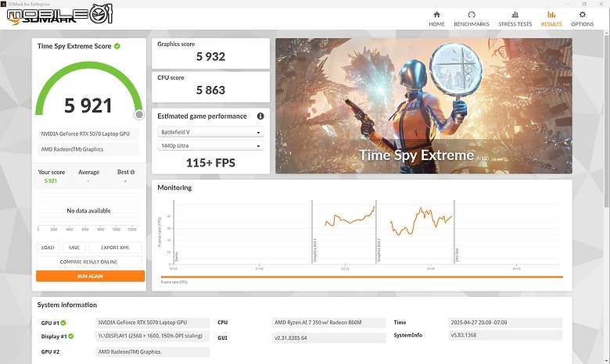This screenshot has height=364, width=610.
Task: Click the CPU score value 5 863
Action: 210,90
